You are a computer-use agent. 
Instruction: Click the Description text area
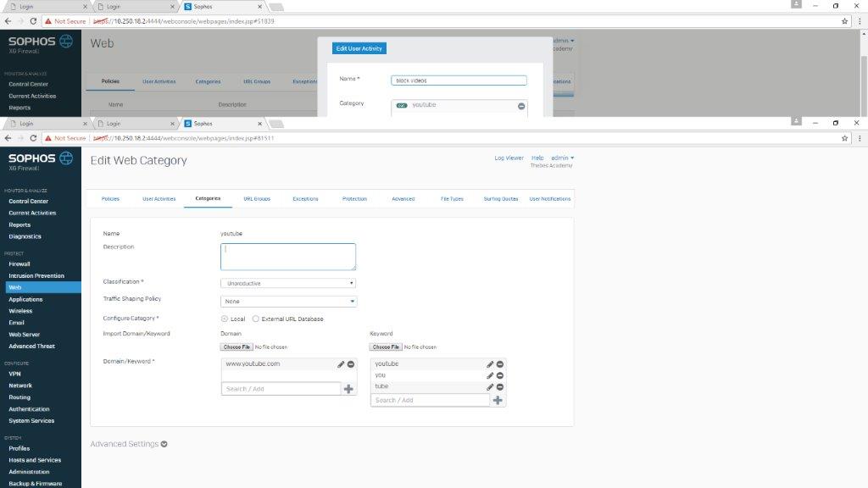[288, 257]
